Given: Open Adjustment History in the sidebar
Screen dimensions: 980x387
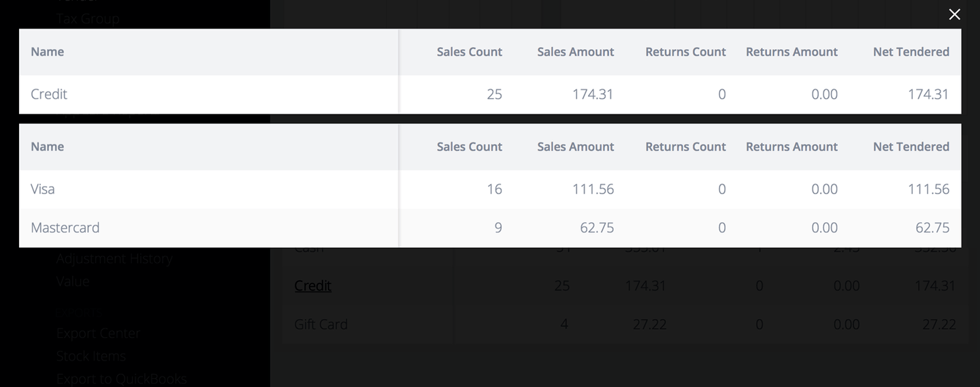Looking at the screenshot, I should tap(114, 259).
